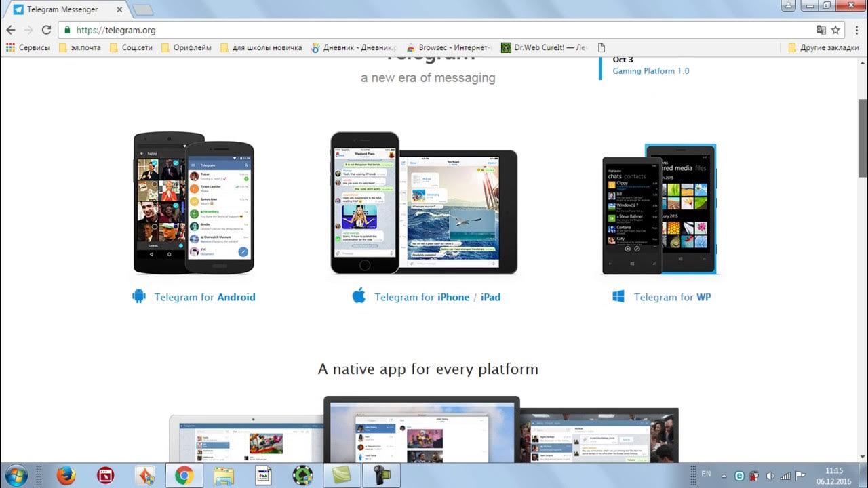Click the volume speaker tray icon
The width and height of the screenshot is (868, 488).
point(770,476)
